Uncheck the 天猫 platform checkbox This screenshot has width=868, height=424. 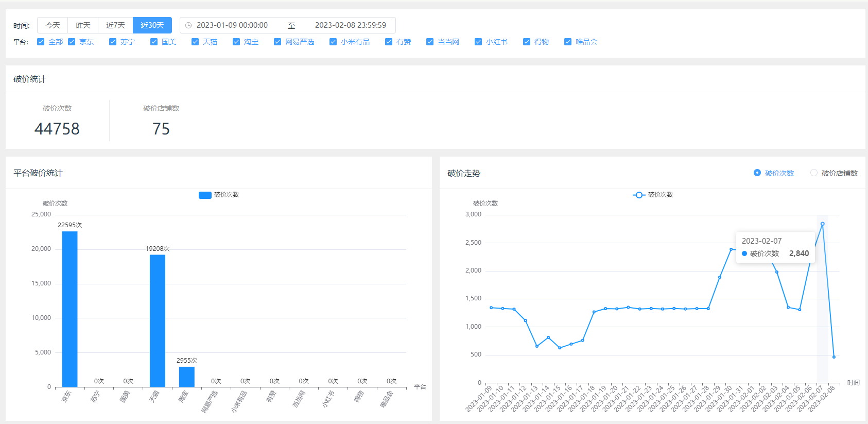coord(195,42)
